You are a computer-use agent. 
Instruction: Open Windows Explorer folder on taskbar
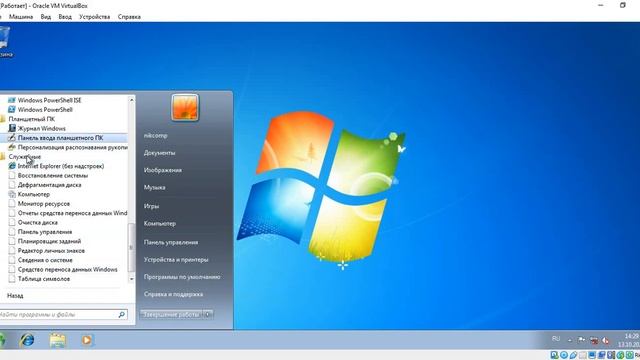[x=58, y=340]
